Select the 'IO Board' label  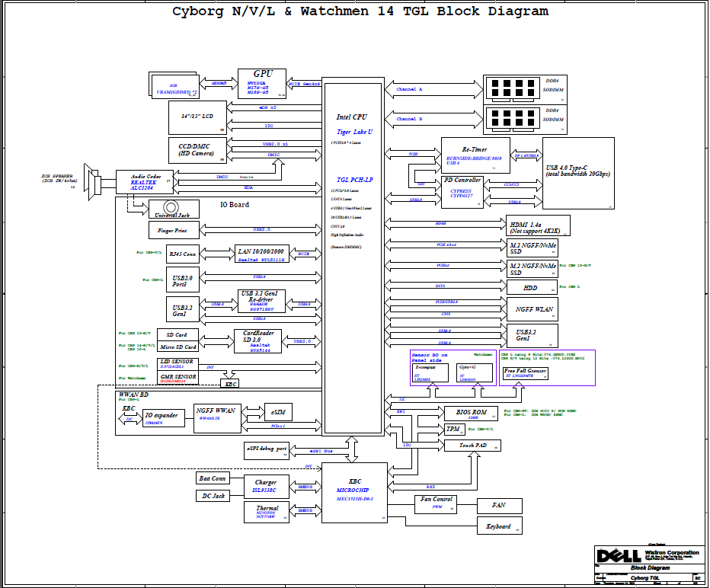click(235, 205)
